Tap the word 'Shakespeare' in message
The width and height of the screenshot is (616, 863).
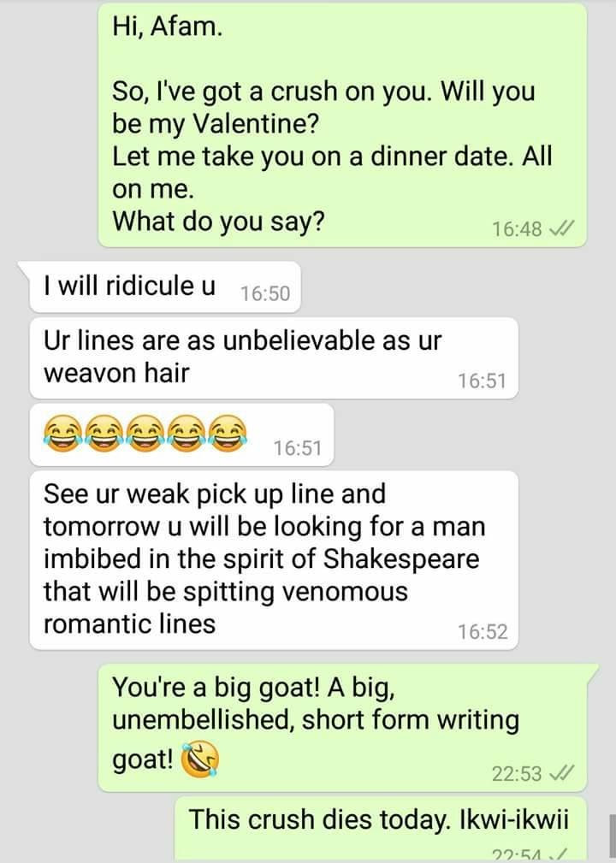[401, 559]
